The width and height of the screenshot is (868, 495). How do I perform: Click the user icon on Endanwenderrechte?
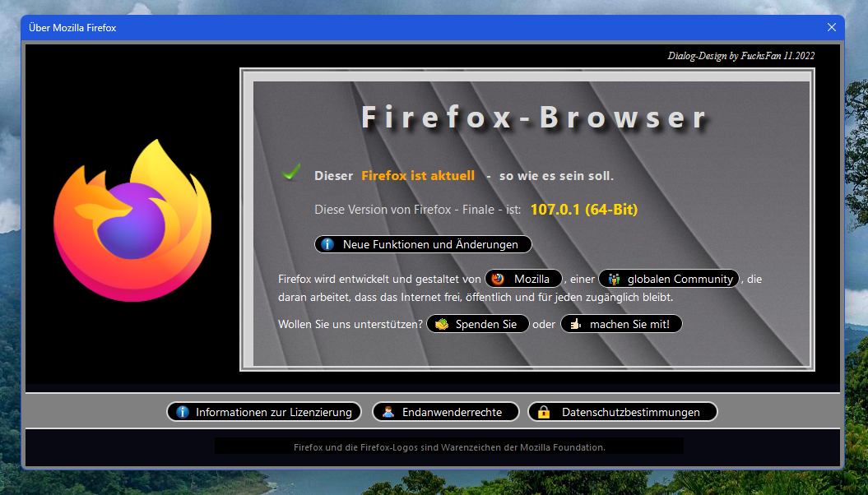tap(388, 412)
